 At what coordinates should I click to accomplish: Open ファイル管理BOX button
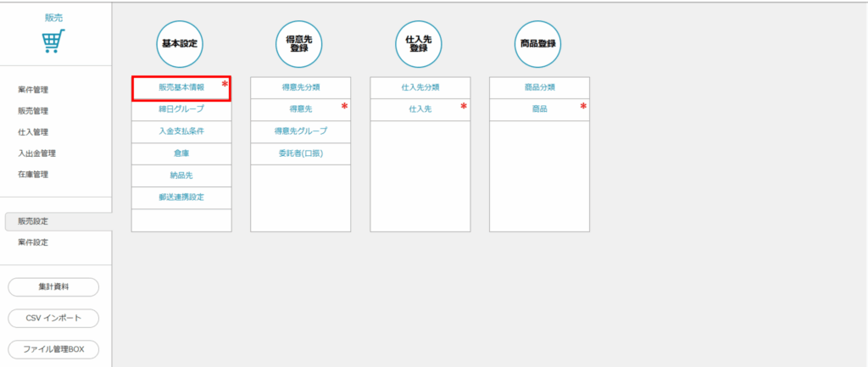53,349
